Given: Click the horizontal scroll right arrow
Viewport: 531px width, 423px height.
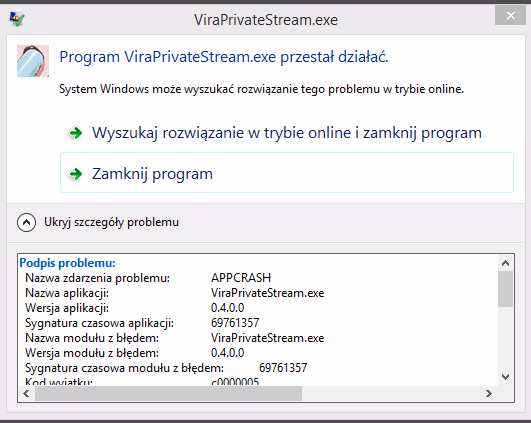Looking at the screenshot, I should (489, 393).
